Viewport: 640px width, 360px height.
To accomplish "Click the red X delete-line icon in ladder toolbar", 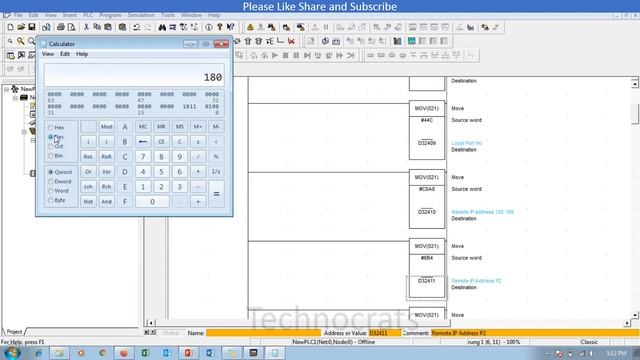I will point(291,41).
